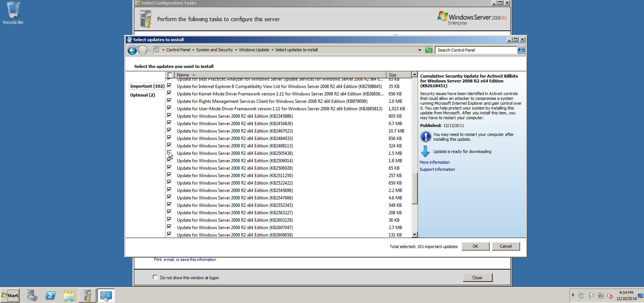The width and height of the screenshot is (644, 303).
Task: Click the scroll up arrow of list
Action: 414,75
